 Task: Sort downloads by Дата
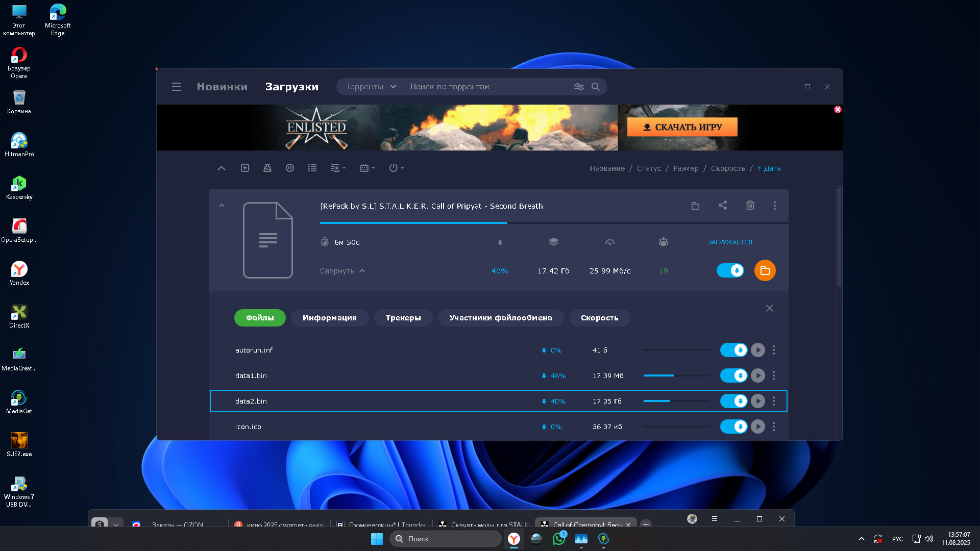[x=769, y=168]
